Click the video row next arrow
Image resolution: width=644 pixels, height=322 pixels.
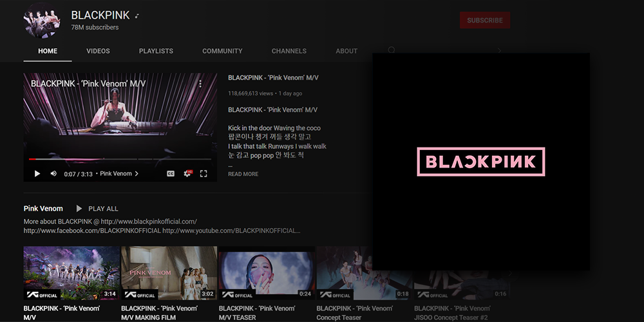pos(511,274)
